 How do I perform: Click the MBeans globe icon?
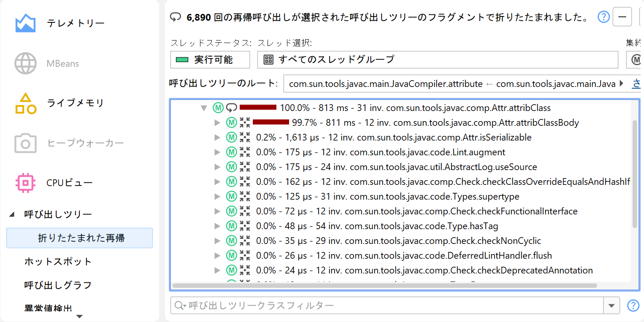tap(25, 64)
